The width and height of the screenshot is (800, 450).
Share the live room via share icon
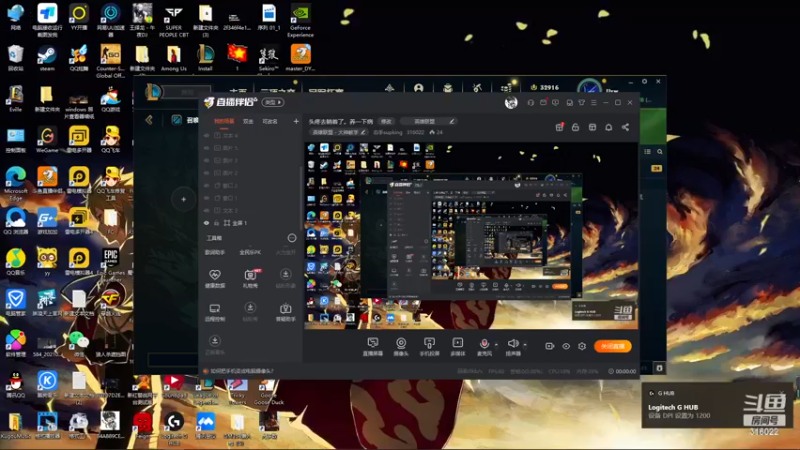[x=626, y=127]
